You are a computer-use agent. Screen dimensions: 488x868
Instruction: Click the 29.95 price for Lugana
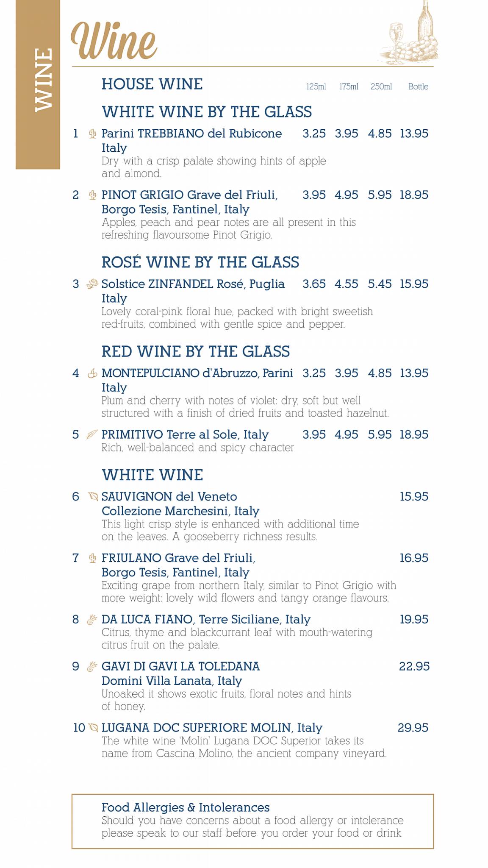pyautogui.click(x=413, y=728)
